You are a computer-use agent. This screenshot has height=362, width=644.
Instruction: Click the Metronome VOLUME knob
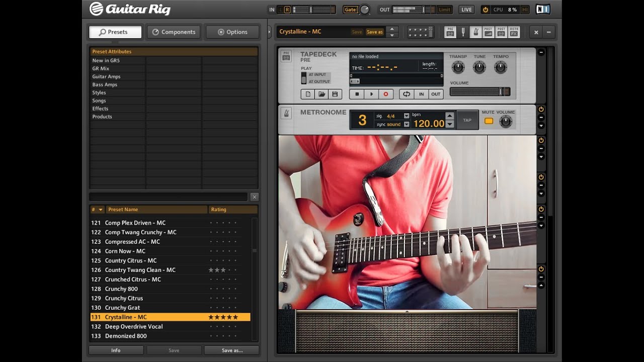coord(506,121)
